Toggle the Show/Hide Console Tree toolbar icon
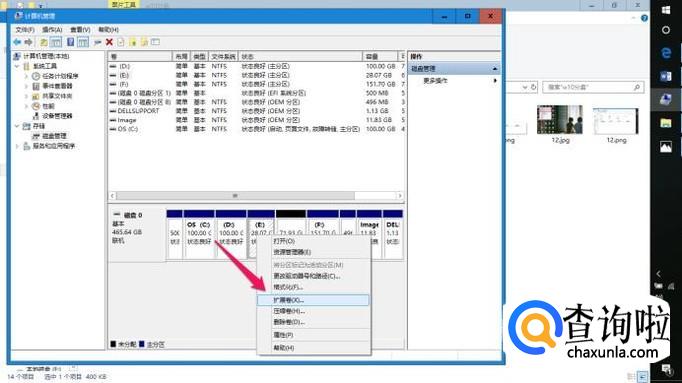The image size is (682, 383). [x=56, y=42]
